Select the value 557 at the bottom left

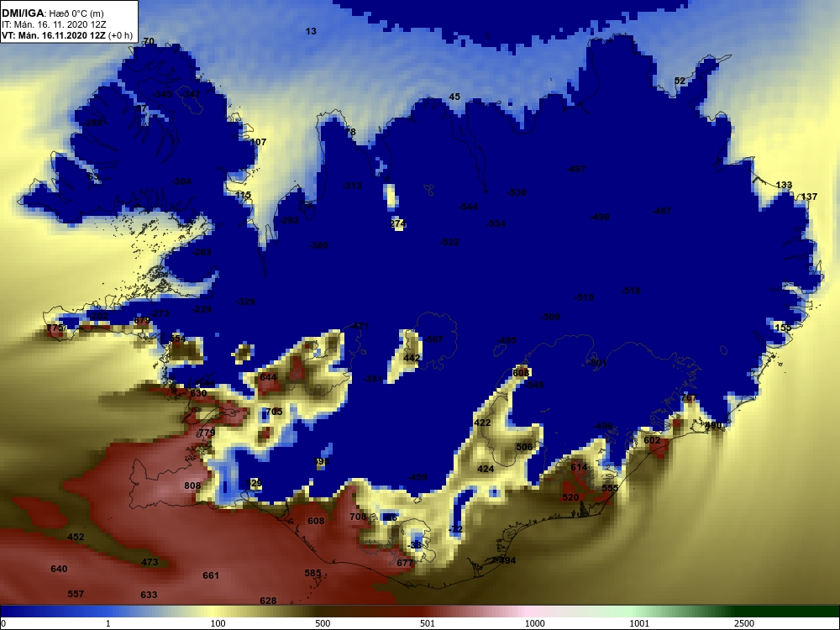(76, 594)
